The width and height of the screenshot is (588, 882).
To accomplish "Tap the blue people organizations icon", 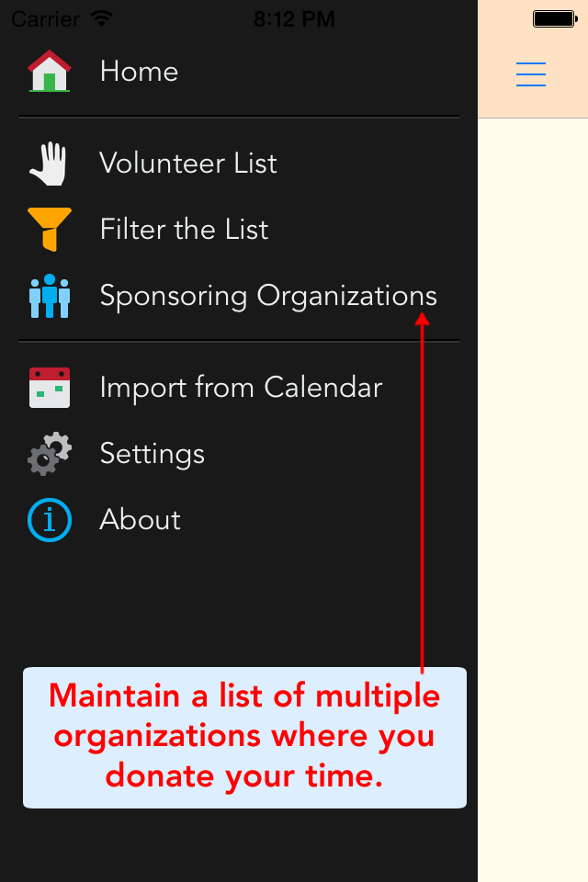I will pyautogui.click(x=50, y=296).
